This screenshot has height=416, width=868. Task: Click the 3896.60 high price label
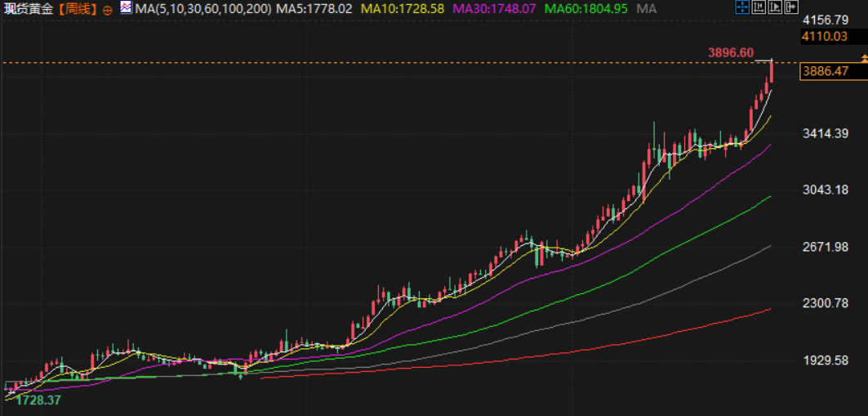click(x=730, y=52)
